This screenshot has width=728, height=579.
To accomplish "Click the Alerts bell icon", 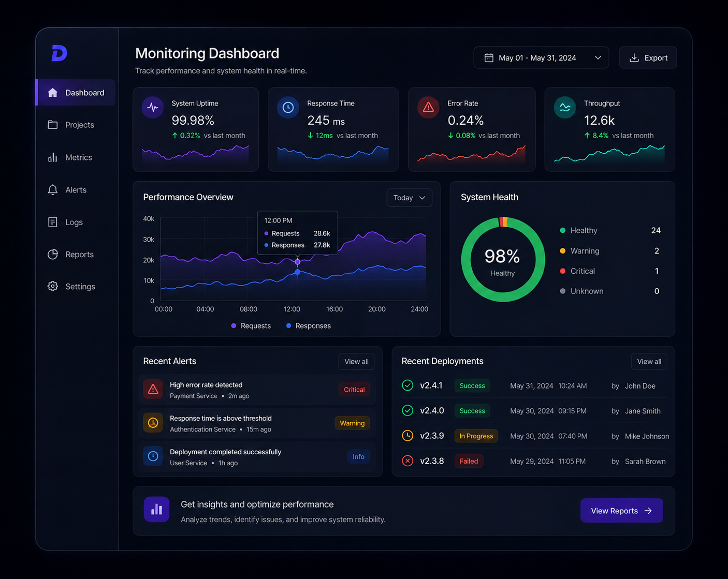I will (x=52, y=190).
